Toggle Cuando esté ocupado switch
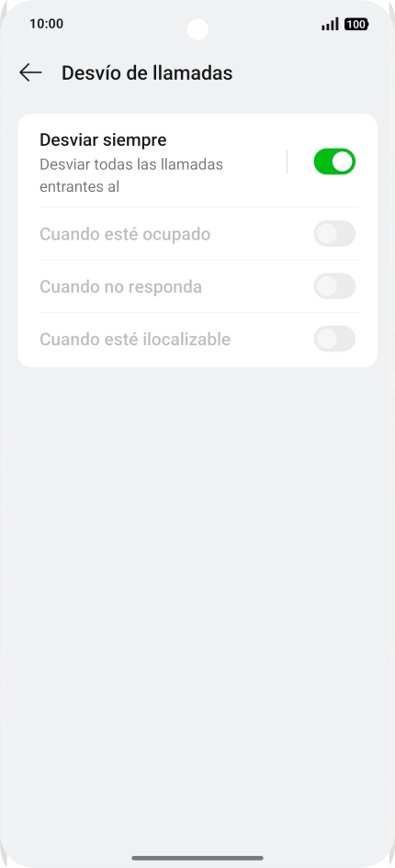The width and height of the screenshot is (395, 868). point(334,234)
